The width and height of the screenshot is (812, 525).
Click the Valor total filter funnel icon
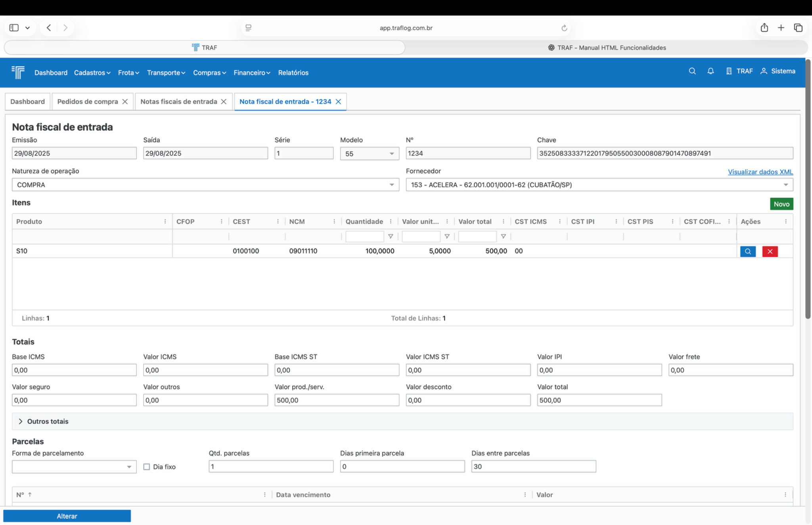503,237
